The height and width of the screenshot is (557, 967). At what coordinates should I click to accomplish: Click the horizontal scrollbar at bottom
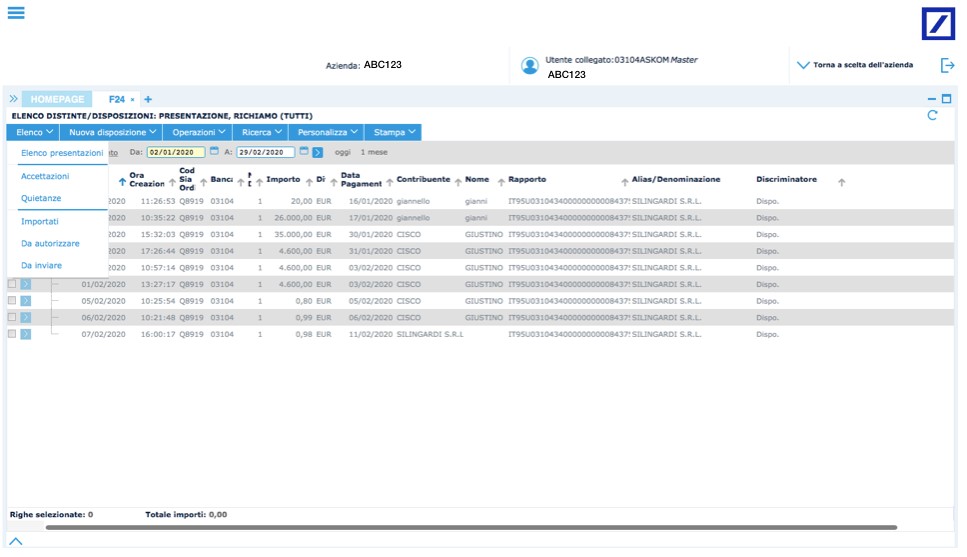pos(471,527)
